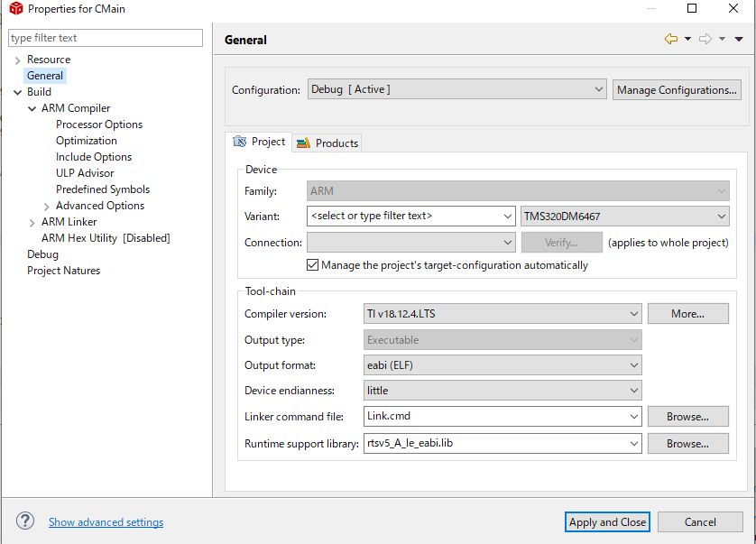Open the Device endianness dropdown

(x=502, y=390)
